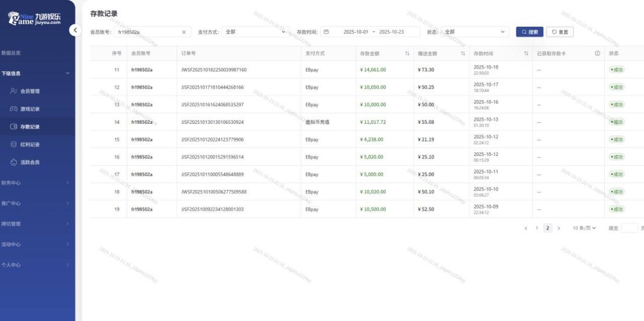Open the 支付方式 payment method dropdown
The image size is (644, 321).
pos(255,32)
